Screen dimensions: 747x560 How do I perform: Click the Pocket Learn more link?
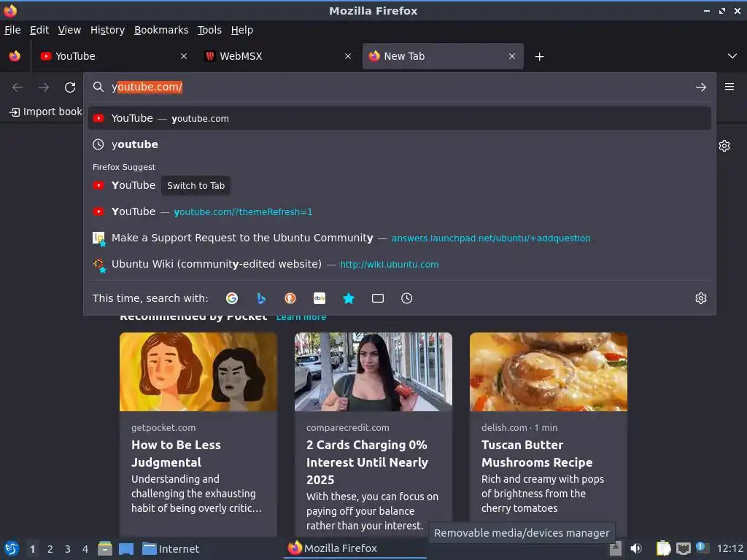pyautogui.click(x=301, y=318)
